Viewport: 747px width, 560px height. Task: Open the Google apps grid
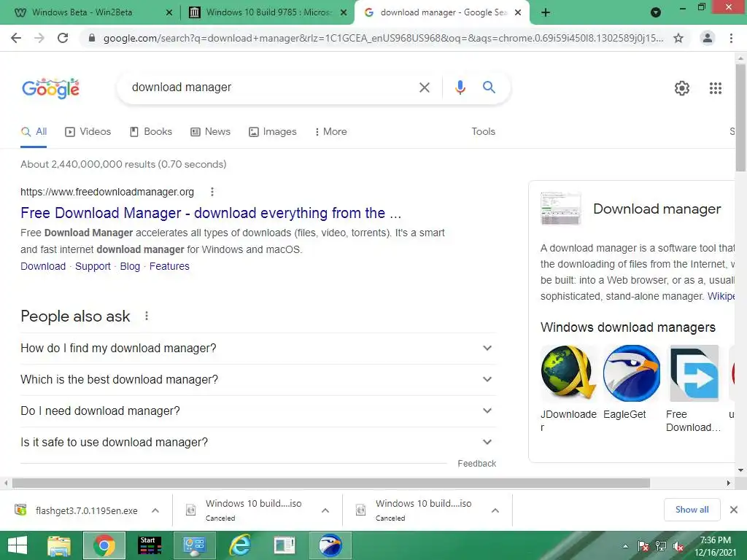716,88
